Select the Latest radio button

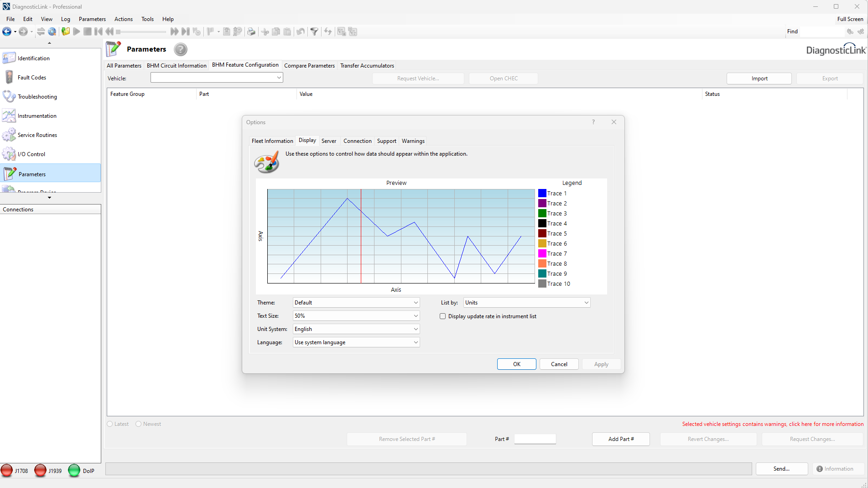pos(110,424)
